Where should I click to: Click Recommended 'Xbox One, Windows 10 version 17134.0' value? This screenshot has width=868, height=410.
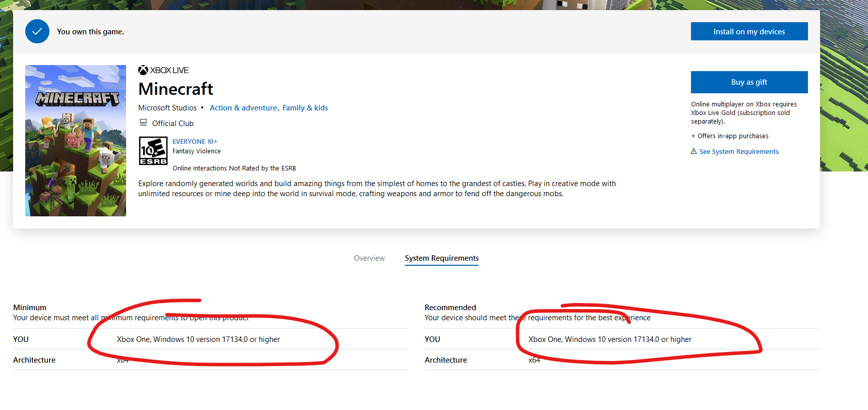(x=610, y=339)
